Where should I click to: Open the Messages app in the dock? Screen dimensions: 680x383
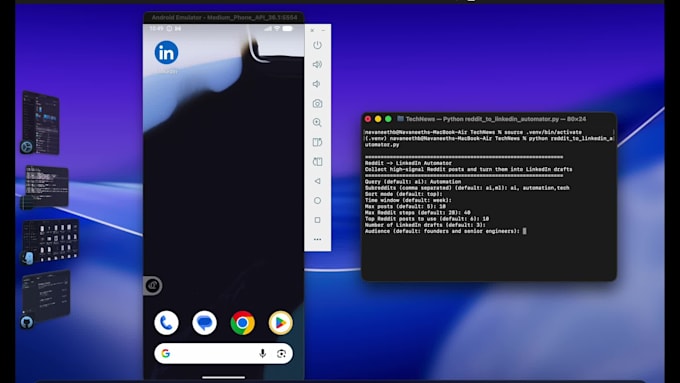click(x=204, y=323)
